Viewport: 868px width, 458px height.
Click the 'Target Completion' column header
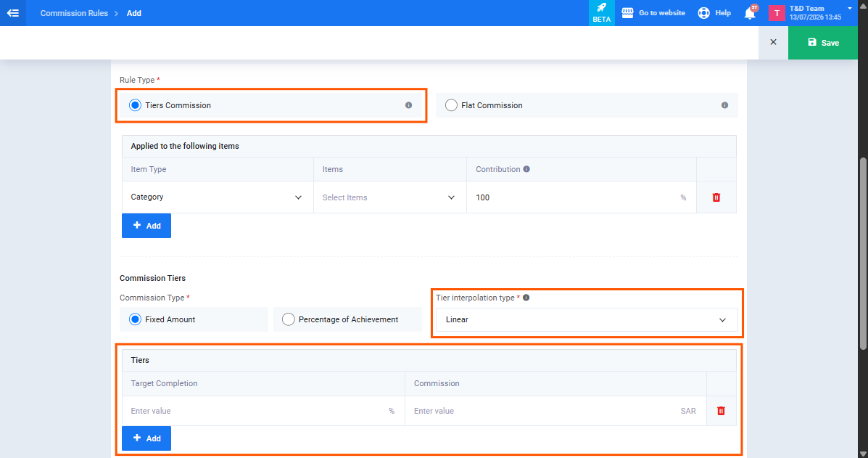(x=164, y=383)
